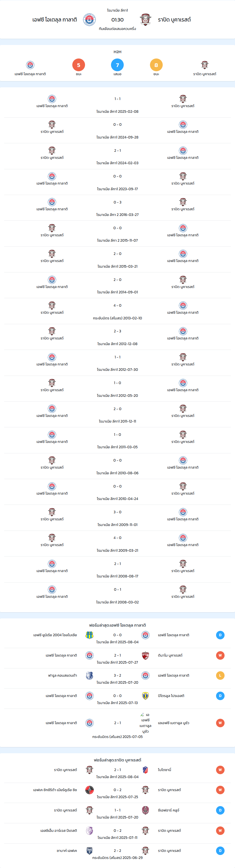Open the 2025-02-08 match with score 1 - 1
235x868 pixels.
[117, 105]
